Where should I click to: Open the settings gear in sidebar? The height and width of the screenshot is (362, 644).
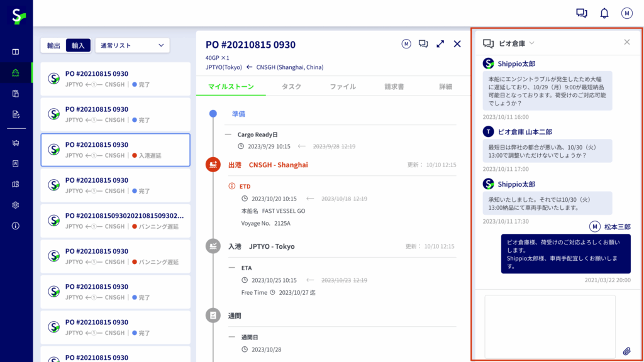16,205
